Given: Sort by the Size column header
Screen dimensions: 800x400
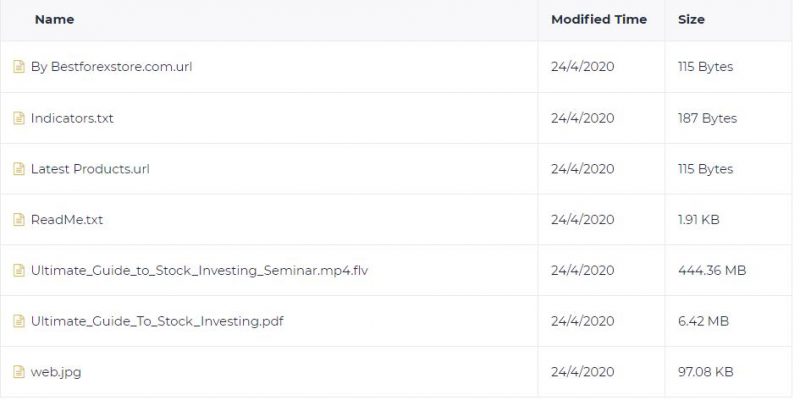Looking at the screenshot, I should [x=691, y=19].
